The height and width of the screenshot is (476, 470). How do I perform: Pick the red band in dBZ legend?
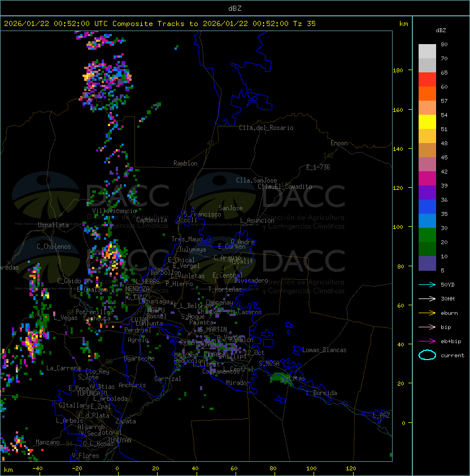(427, 80)
